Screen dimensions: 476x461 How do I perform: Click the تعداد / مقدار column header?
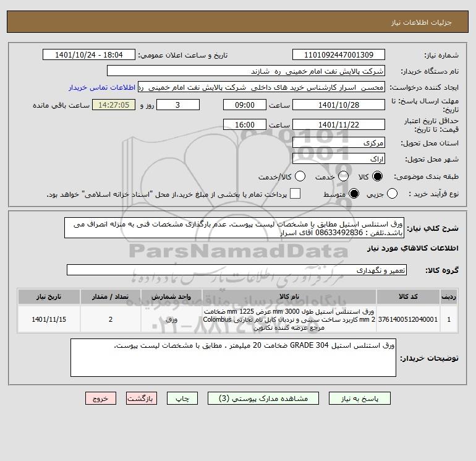pyautogui.click(x=111, y=296)
